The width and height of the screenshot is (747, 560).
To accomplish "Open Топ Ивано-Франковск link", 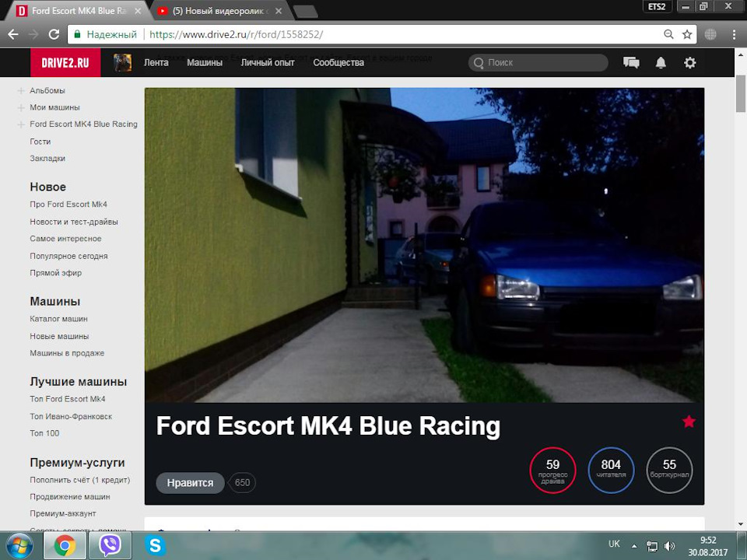I will pos(71,416).
